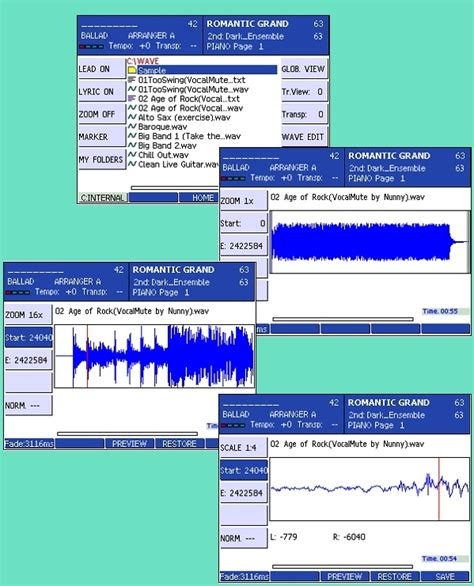Select file Baroque.wav

pyautogui.click(x=162, y=126)
